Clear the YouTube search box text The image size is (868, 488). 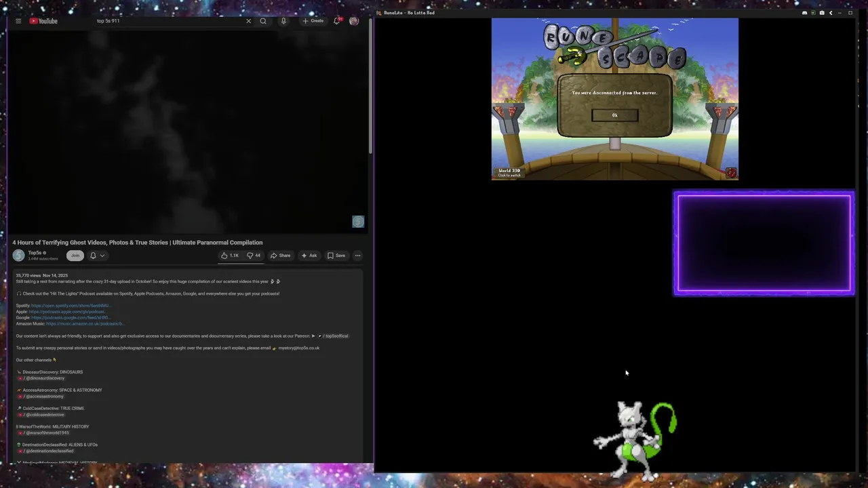coord(248,21)
